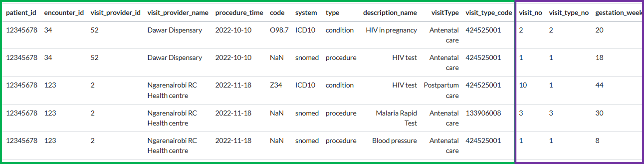Select the visit_no column header
This screenshot has width=644, height=164.
(x=530, y=13)
